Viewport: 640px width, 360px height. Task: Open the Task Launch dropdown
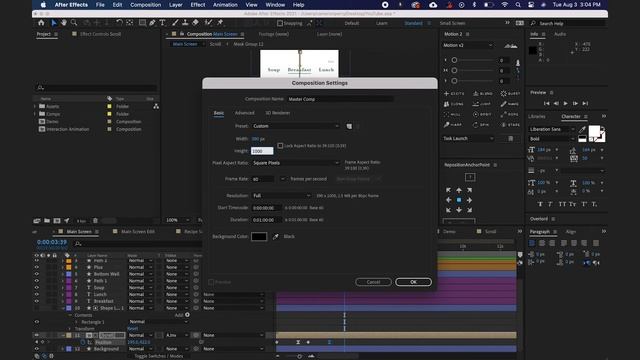[468, 138]
